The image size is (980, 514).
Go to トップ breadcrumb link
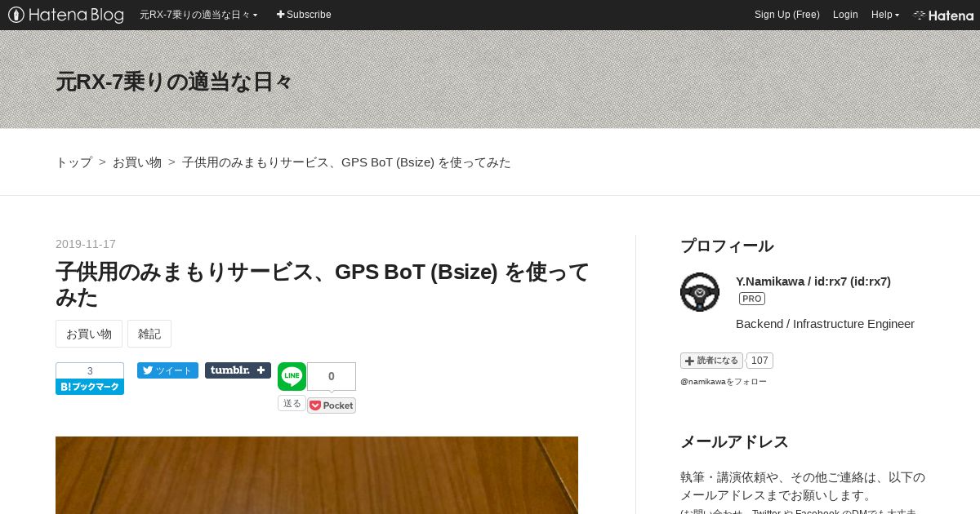[73, 162]
